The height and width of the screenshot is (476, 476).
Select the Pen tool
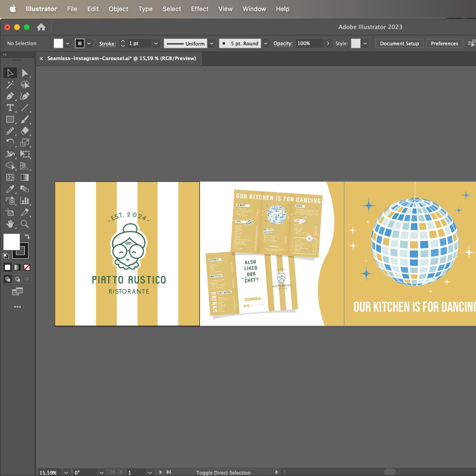10,96
